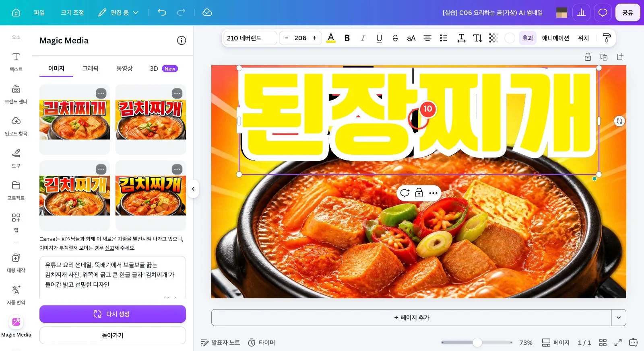Open 업로드 항목 in sidebar
644x351 pixels.
[16, 126]
